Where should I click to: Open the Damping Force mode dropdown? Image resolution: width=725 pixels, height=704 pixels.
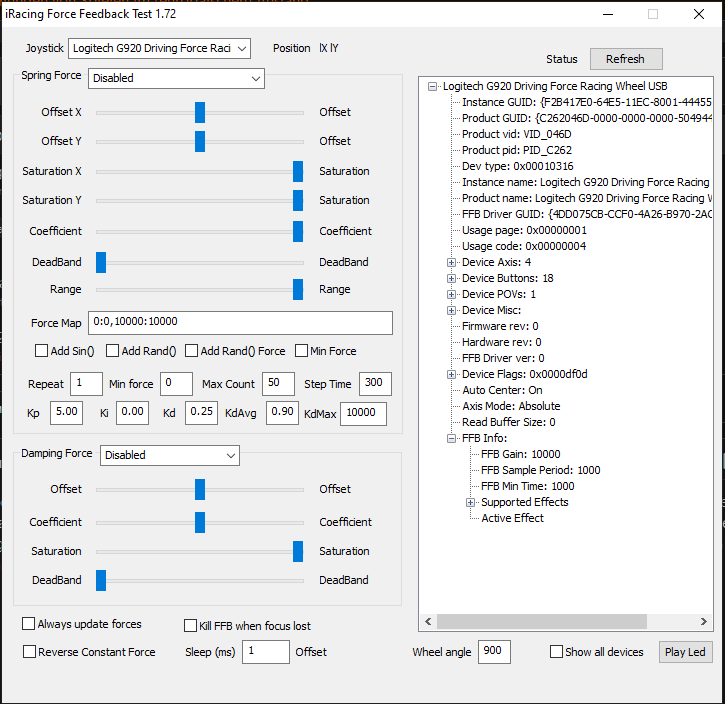[170, 455]
